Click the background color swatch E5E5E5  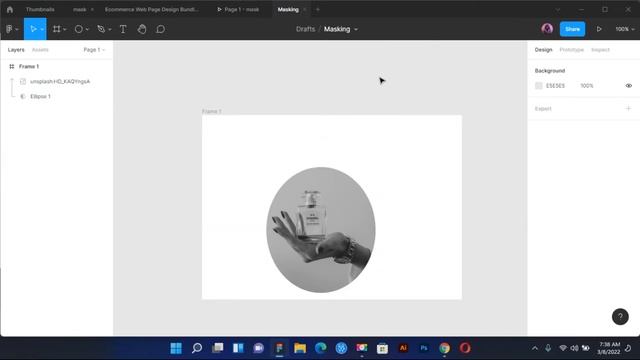[539, 86]
